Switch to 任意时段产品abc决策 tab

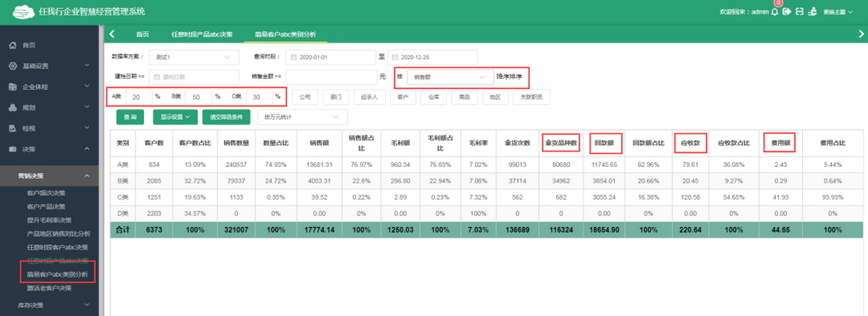(x=202, y=34)
